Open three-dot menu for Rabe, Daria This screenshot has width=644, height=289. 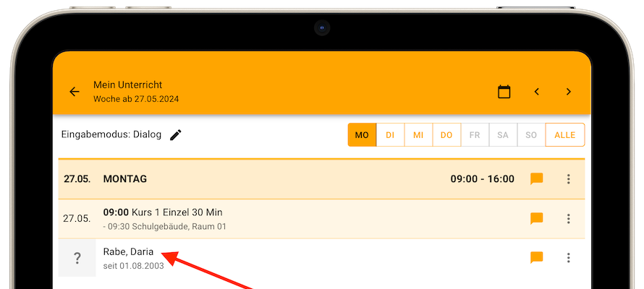569,258
